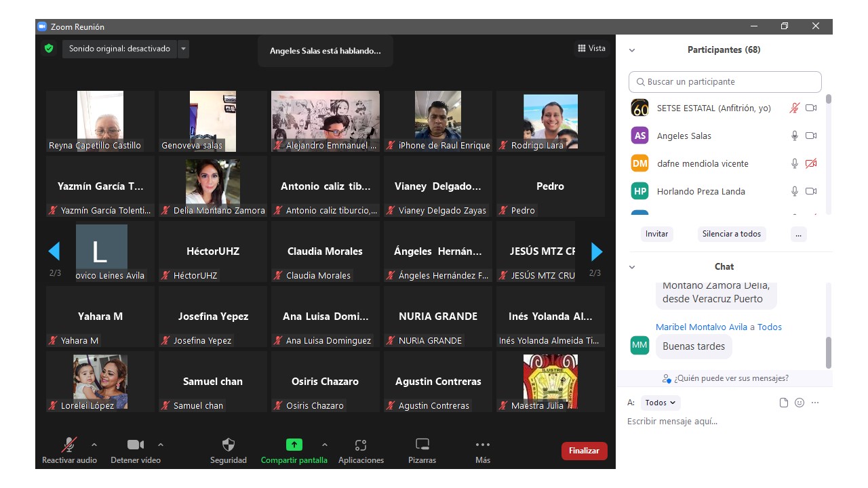The image size is (868, 488).
Task: Go to previous page of video gallery
Action: tap(54, 251)
